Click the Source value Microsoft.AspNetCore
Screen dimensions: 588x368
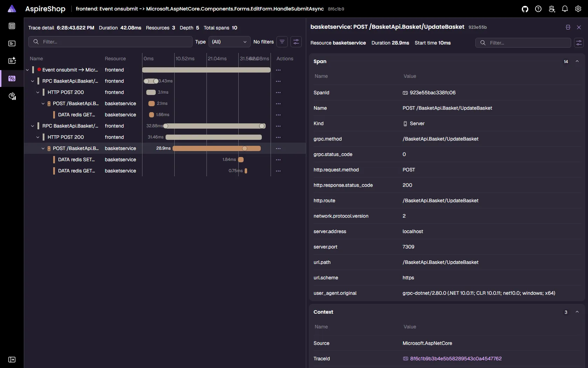[x=427, y=343]
